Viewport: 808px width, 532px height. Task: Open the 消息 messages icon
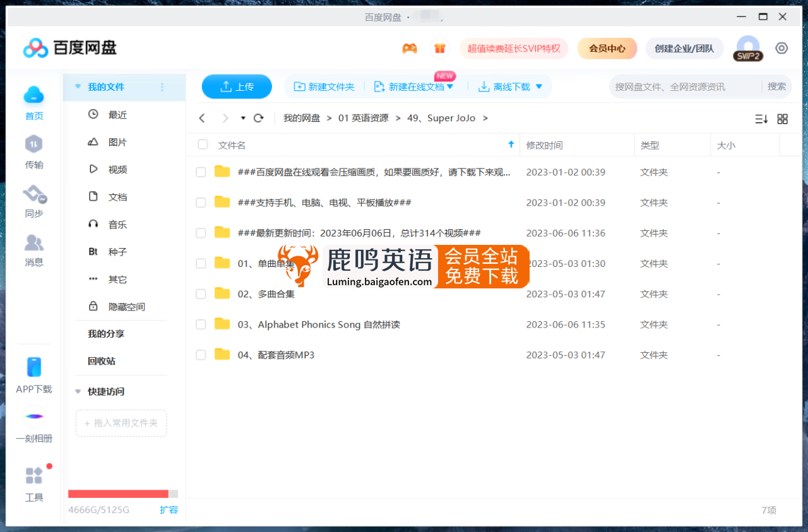[34, 244]
